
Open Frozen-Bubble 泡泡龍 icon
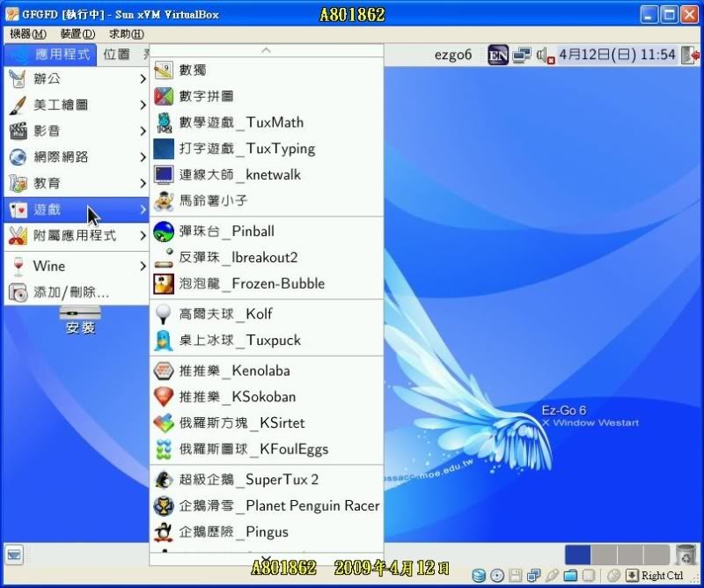[x=164, y=283]
